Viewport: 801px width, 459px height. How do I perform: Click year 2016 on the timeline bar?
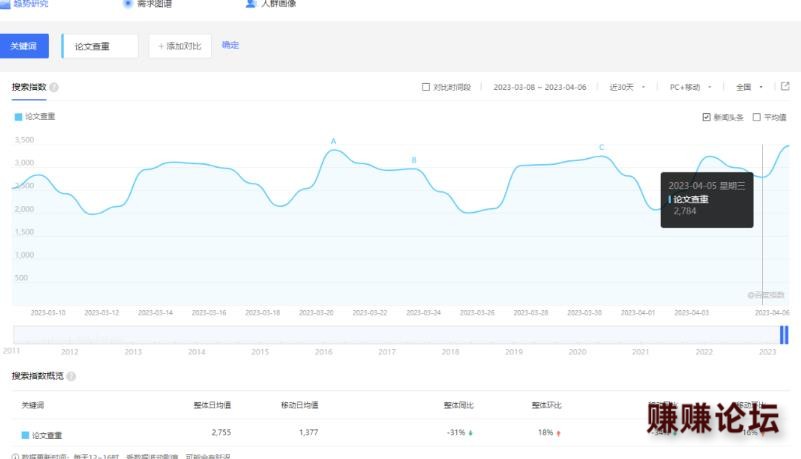(323, 352)
